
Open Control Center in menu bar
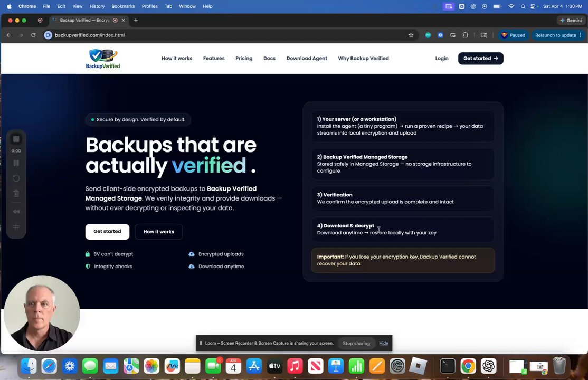pos(533,6)
